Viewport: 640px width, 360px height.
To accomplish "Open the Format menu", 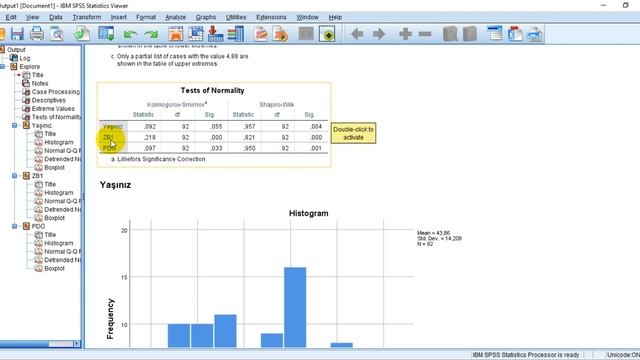I will point(146,17).
